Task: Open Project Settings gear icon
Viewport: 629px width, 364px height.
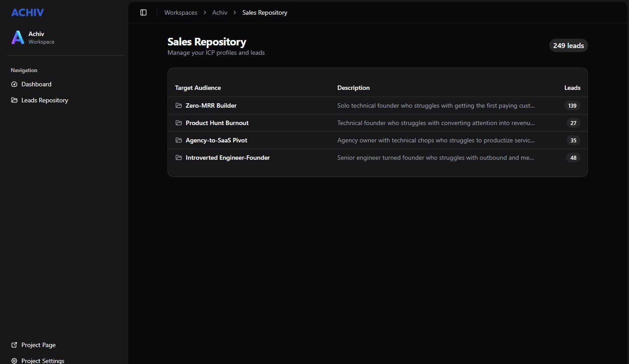Action: point(14,360)
